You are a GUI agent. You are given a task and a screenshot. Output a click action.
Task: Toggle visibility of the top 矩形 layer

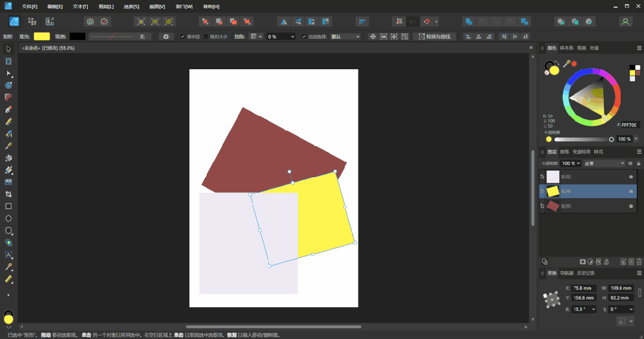point(631,177)
